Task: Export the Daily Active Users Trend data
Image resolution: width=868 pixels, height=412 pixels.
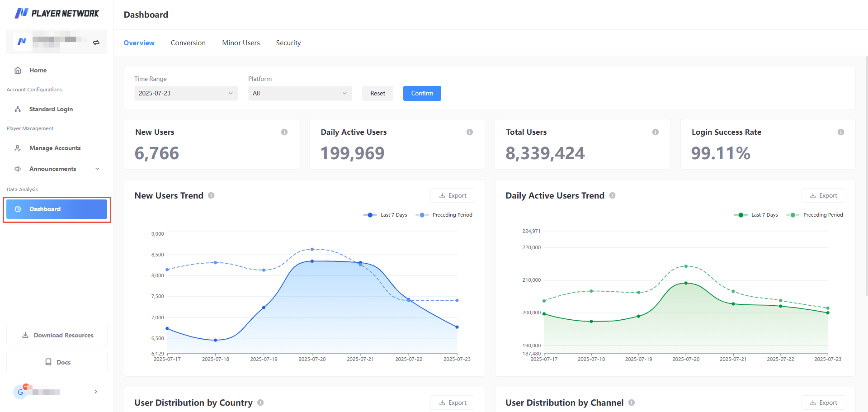Action: click(823, 195)
